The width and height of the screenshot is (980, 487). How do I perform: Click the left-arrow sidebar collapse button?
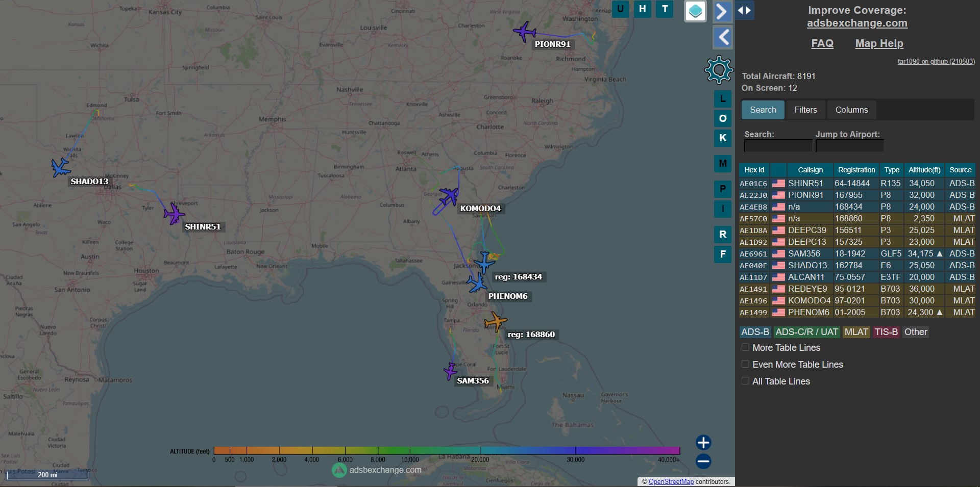pos(722,37)
